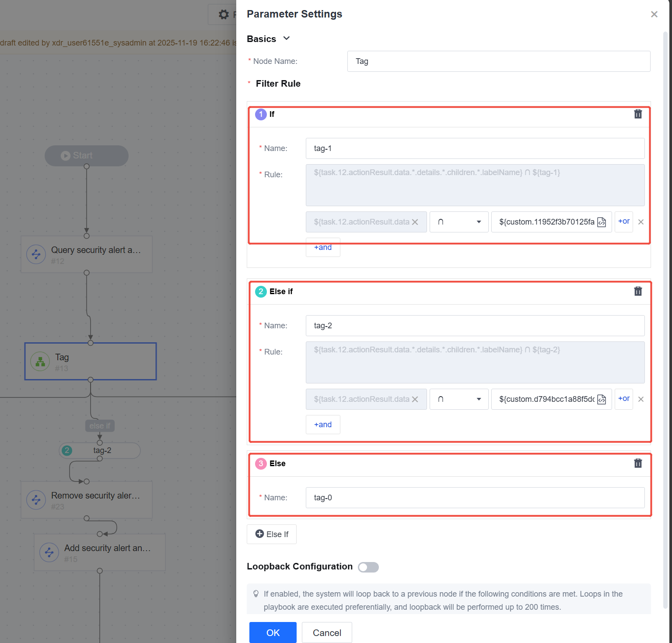
Task: Open the tag-2 rule operator dropdown
Action: pyautogui.click(x=459, y=399)
